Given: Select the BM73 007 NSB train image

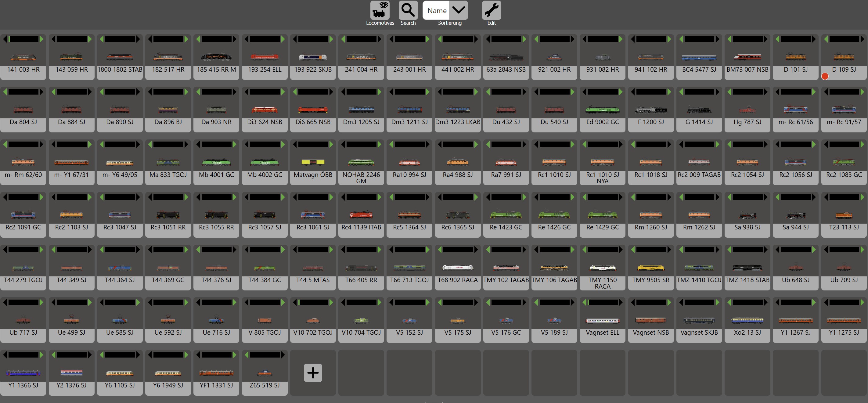Looking at the screenshot, I should click(747, 57).
